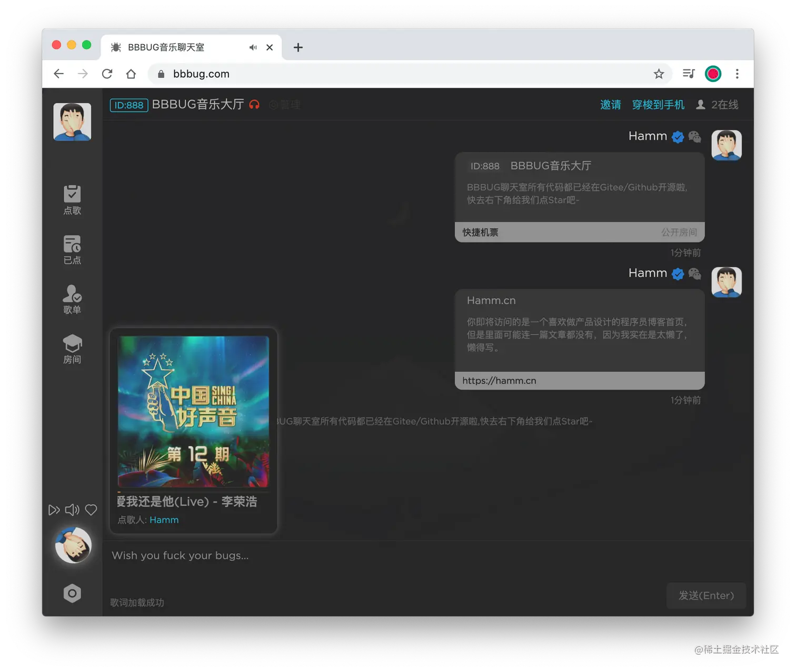796x672 pixels.
Task: Open the 歌单 playlist icon
Action: coord(72,299)
